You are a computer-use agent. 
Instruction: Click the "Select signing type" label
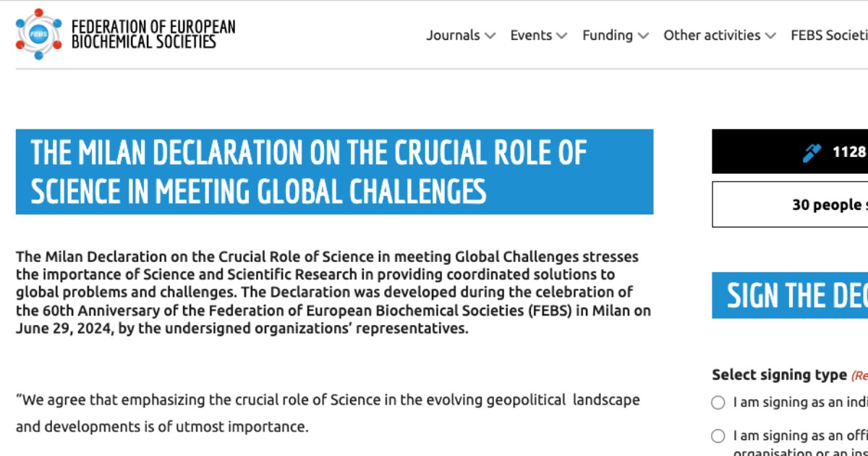tap(779, 375)
